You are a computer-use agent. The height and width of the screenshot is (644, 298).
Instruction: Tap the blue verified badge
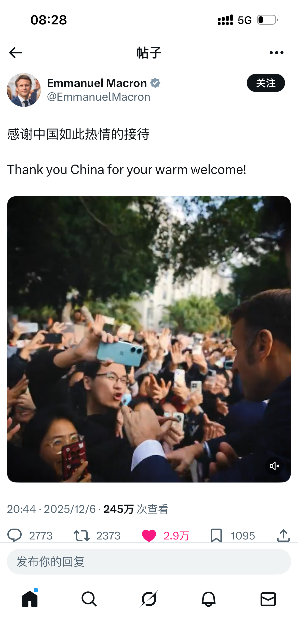155,83
